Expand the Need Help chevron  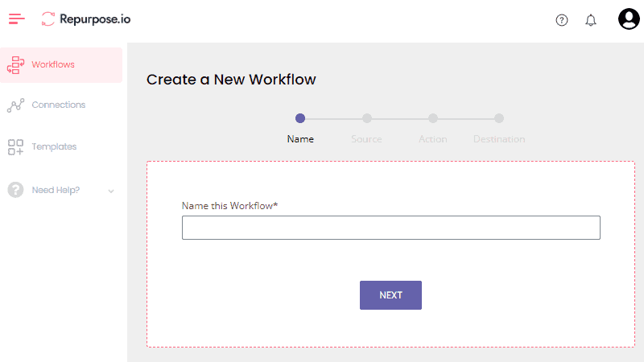pyautogui.click(x=111, y=191)
